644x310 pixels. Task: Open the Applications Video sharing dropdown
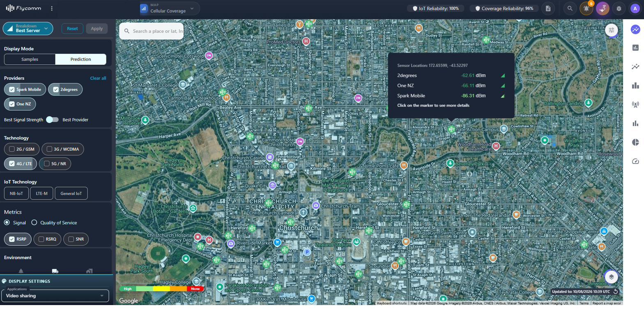[55, 295]
